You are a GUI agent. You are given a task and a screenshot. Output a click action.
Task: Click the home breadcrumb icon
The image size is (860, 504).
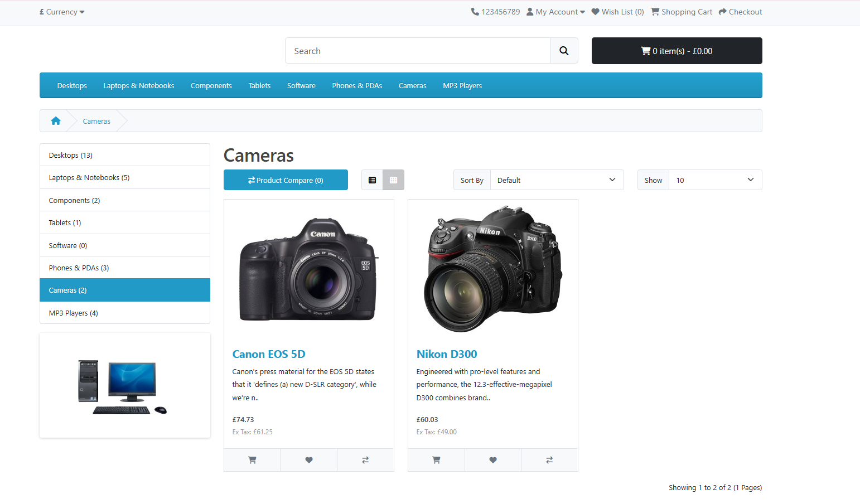(56, 121)
